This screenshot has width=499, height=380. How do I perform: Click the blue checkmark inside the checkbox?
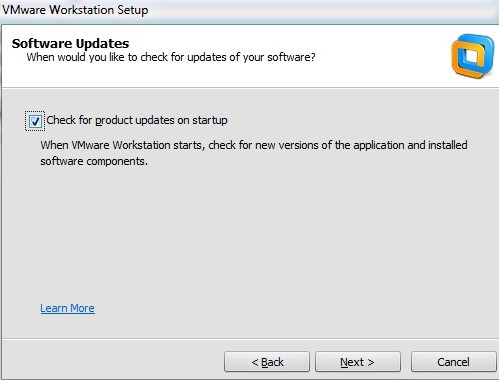click(x=35, y=121)
